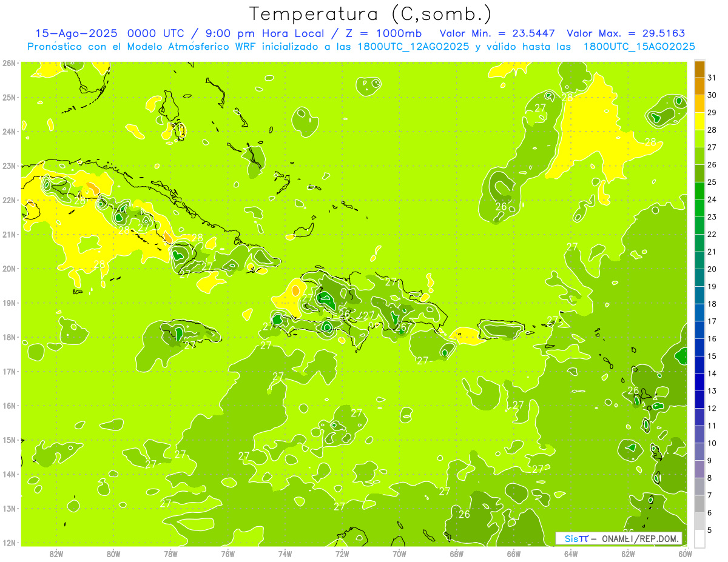
Task: Click the 82W longitude axis label
Action: click(56, 554)
